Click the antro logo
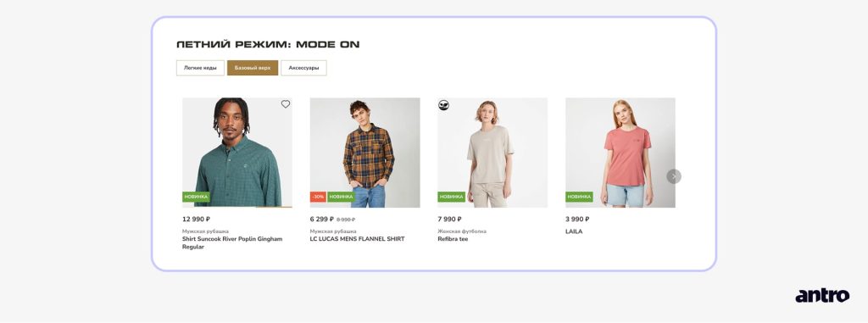 pyautogui.click(x=822, y=296)
